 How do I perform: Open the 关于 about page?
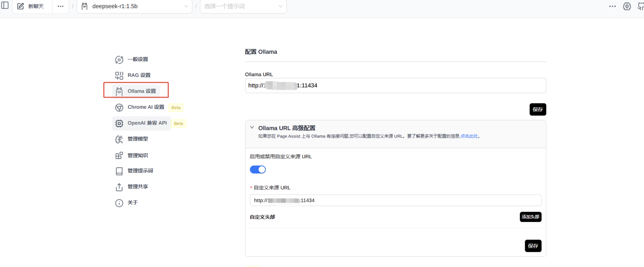[133, 203]
